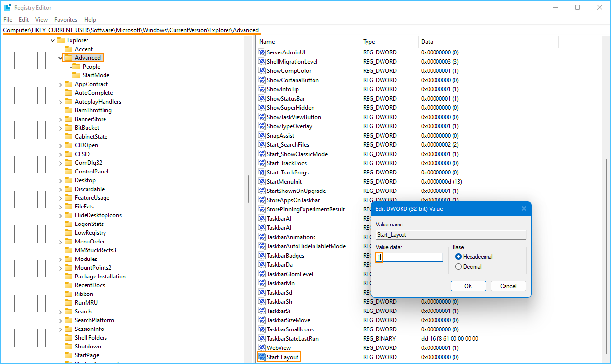Viewport: 611px width, 364px height.
Task: Select the Start_Layout value icon
Action: click(x=262, y=357)
